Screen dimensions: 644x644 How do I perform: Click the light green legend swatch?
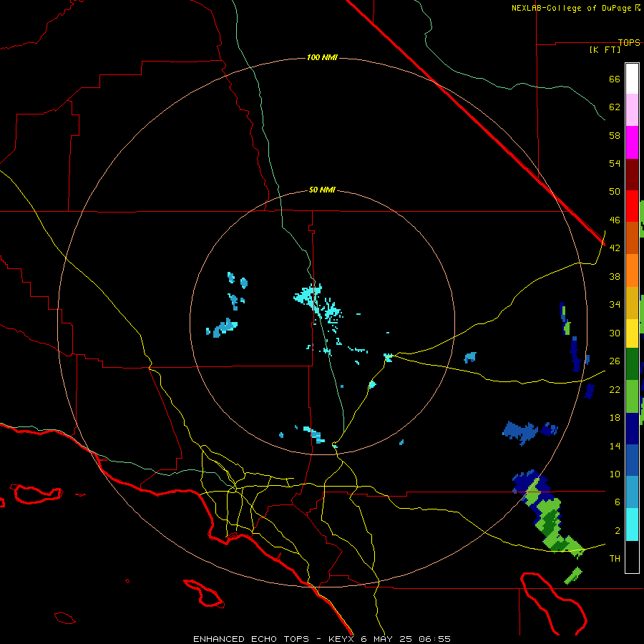pos(632,396)
